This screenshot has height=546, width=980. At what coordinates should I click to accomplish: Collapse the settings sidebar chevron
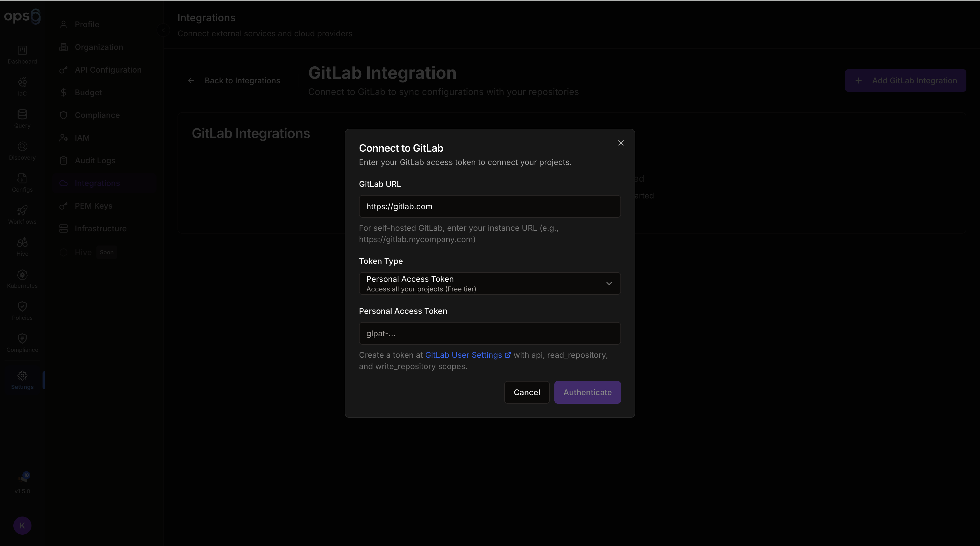click(163, 30)
